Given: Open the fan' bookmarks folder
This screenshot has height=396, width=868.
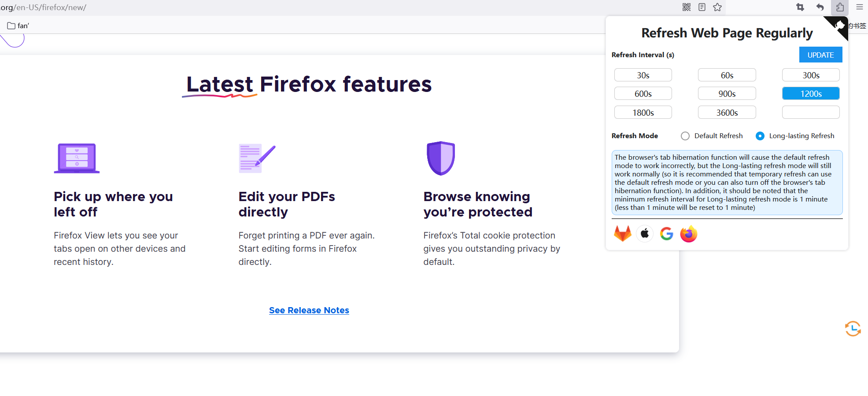Looking at the screenshot, I should click(18, 26).
